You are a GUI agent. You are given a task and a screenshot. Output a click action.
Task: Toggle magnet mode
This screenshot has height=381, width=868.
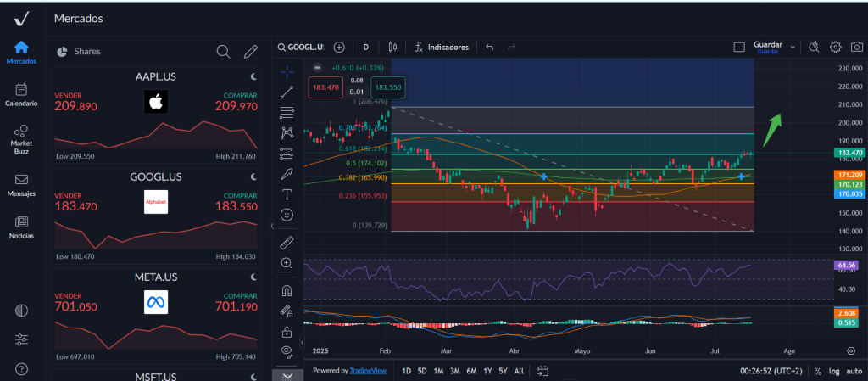click(x=287, y=291)
